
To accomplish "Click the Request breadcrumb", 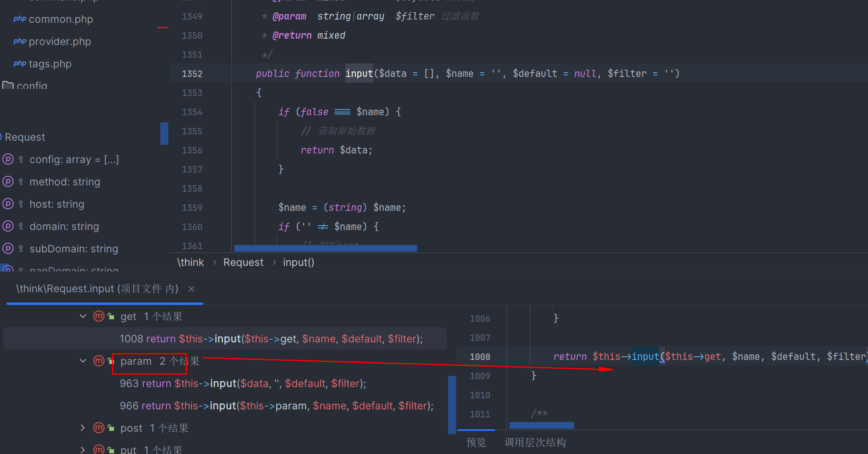I will 243,262.
